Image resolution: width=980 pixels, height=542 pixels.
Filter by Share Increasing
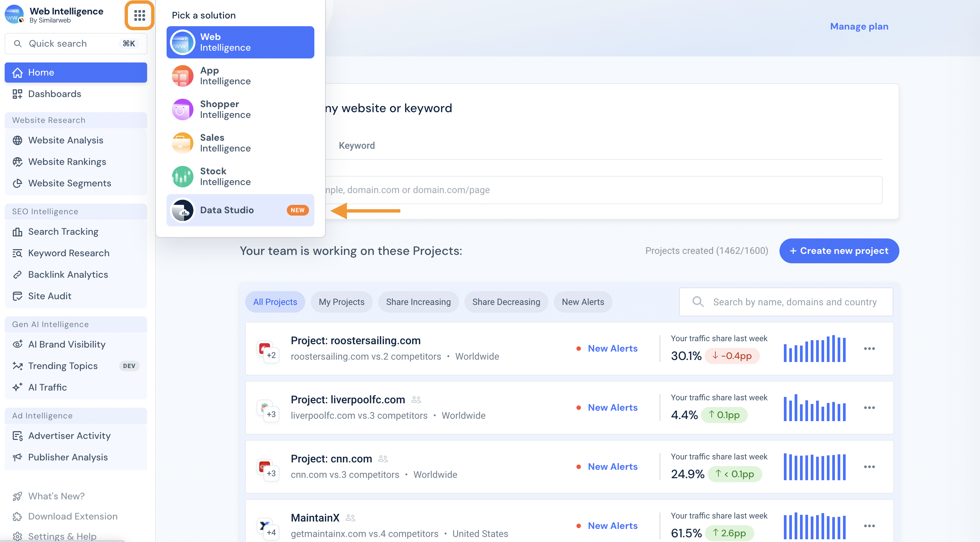click(418, 302)
